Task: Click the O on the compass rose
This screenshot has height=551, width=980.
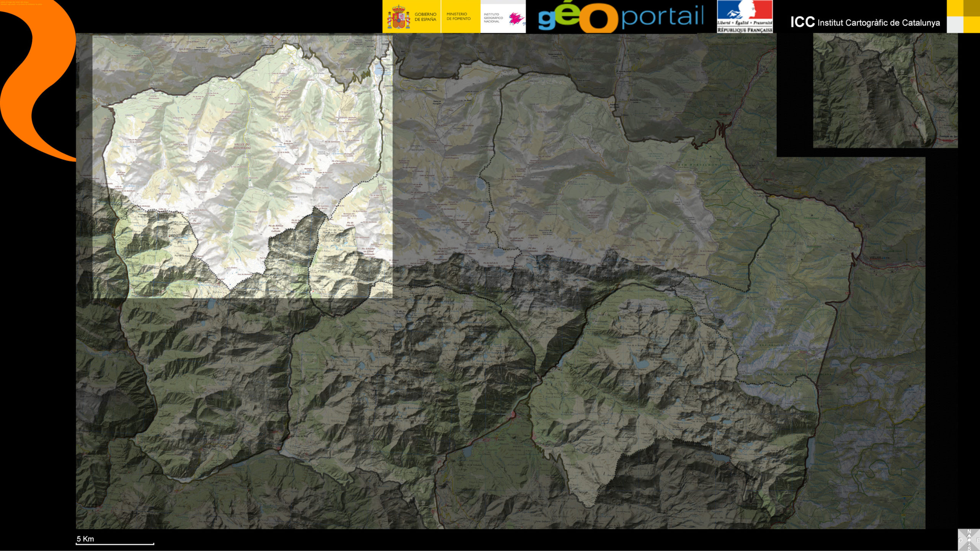Action: pos(960,540)
